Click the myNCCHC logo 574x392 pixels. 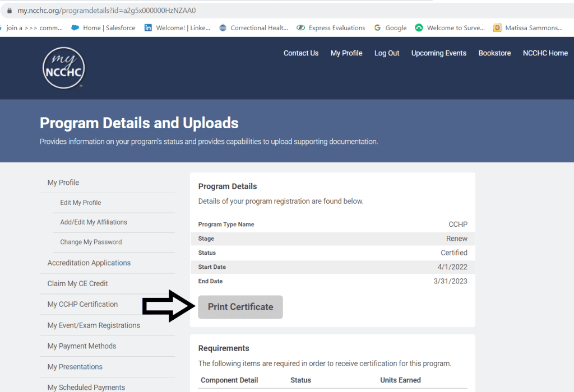pyautogui.click(x=63, y=68)
